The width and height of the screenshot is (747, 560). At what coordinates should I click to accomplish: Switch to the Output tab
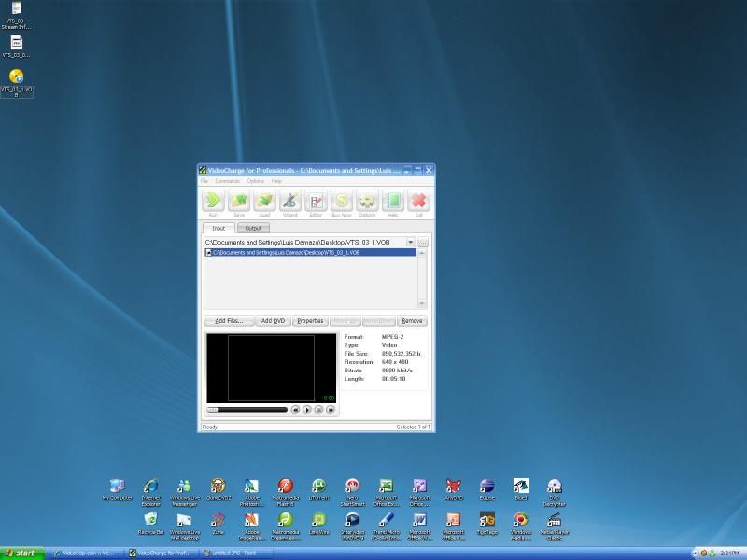click(253, 228)
